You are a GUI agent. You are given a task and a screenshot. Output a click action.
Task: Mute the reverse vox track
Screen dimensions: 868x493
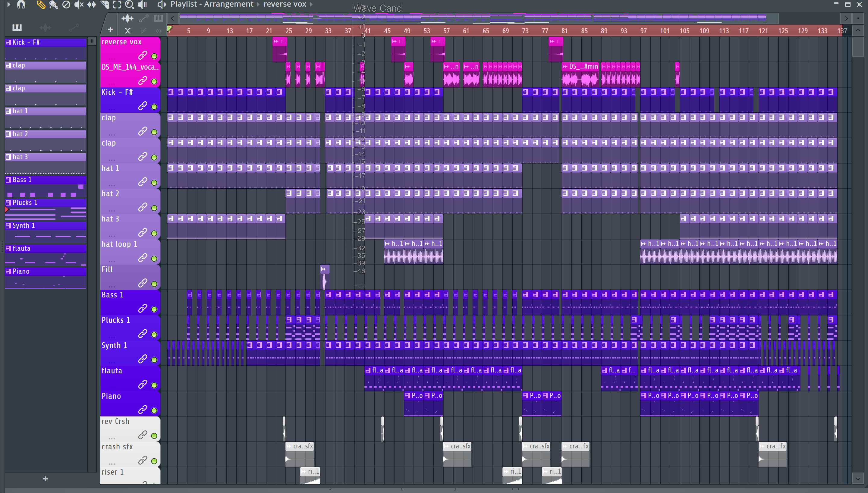pos(154,56)
